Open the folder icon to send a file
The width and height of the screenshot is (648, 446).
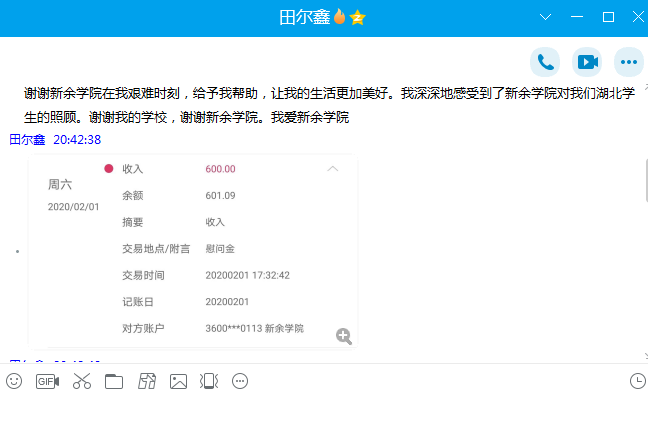coord(114,381)
